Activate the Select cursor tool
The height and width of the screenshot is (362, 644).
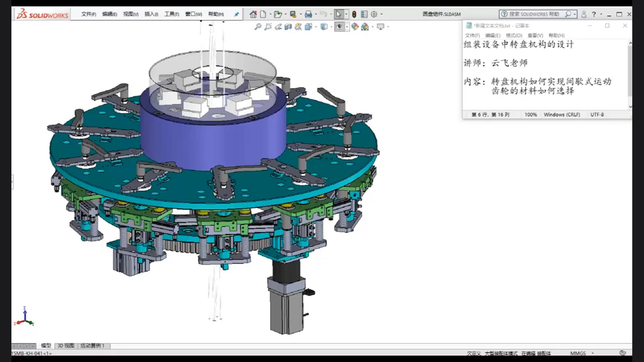[338, 14]
